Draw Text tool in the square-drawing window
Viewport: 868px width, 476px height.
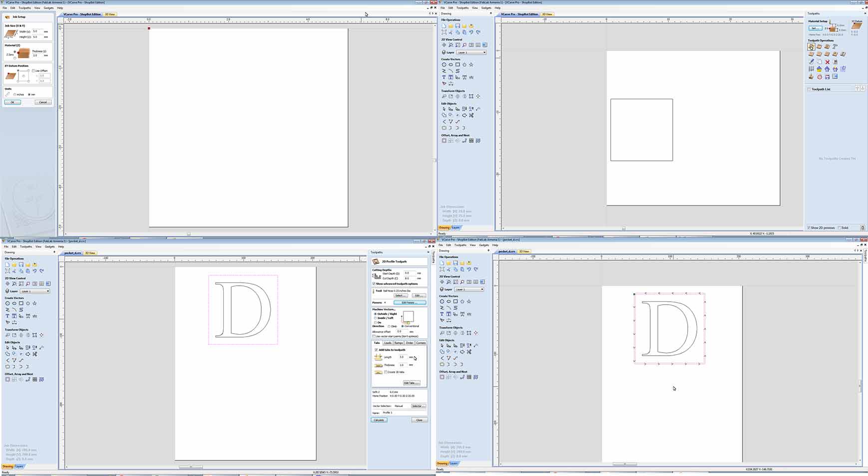(x=444, y=77)
